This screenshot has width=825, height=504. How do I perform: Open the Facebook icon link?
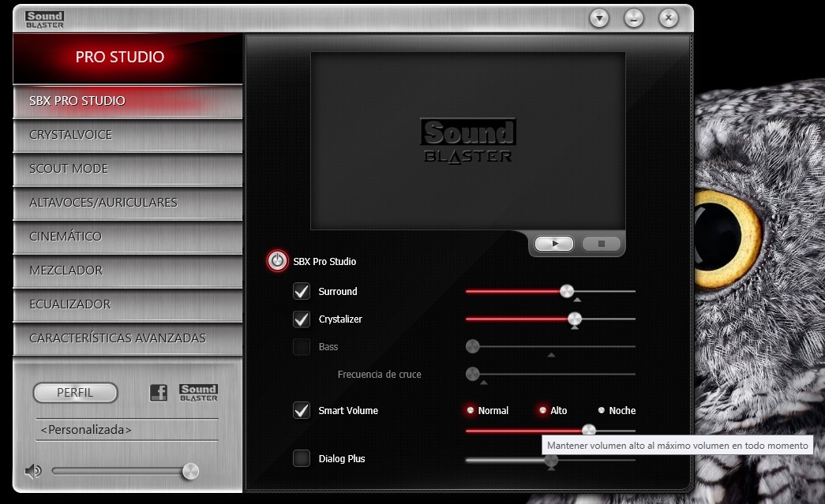(x=159, y=393)
